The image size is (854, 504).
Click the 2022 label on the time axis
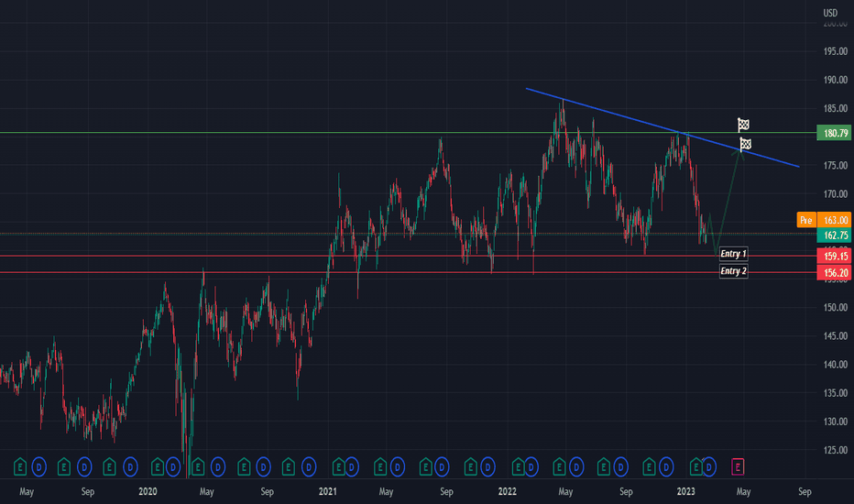pyautogui.click(x=507, y=491)
